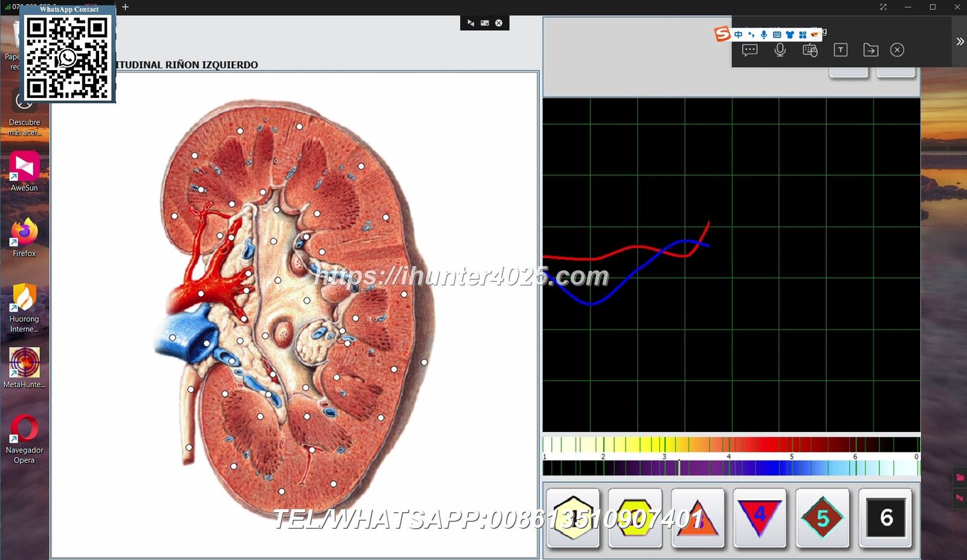
Task: Click the keyboard and mouse control icon
Action: pos(810,50)
